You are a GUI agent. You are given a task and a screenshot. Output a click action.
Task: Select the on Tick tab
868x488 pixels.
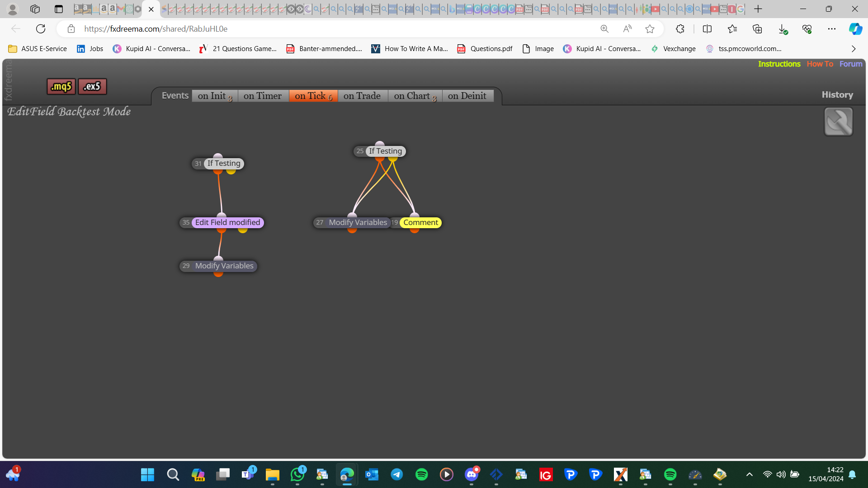point(313,96)
